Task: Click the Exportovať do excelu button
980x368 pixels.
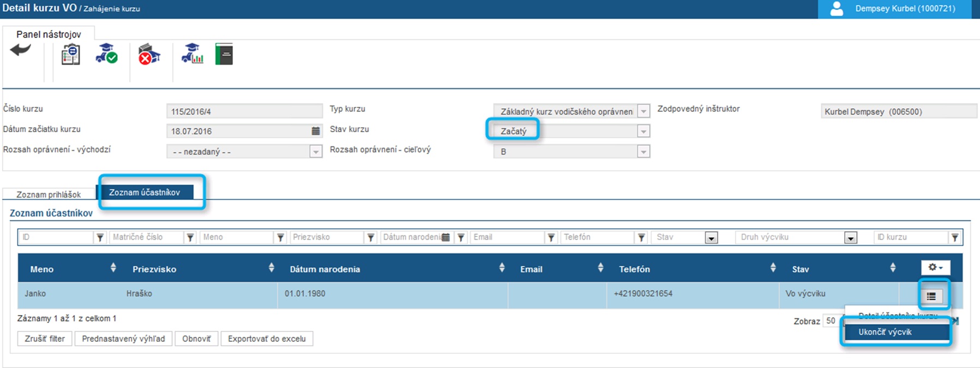Action: [x=267, y=339]
